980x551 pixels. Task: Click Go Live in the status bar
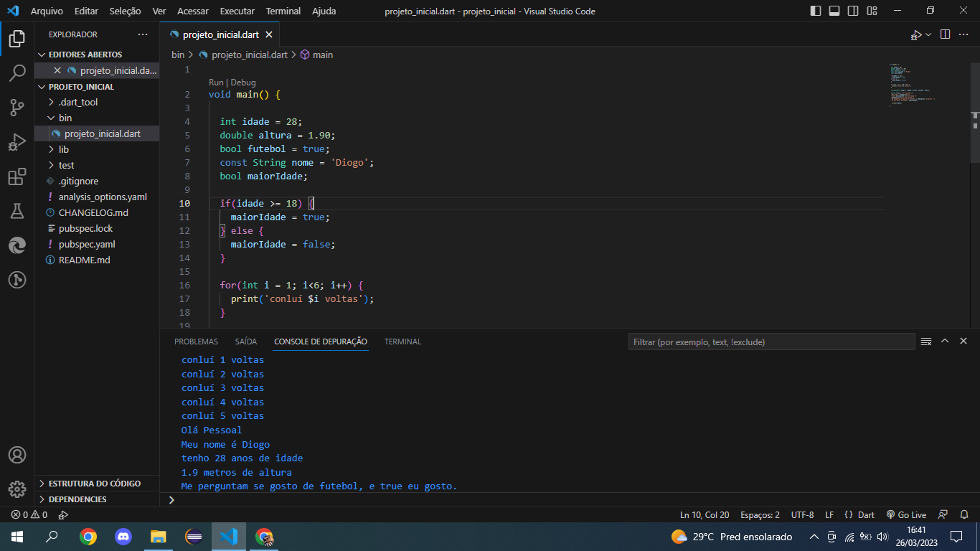(x=906, y=514)
